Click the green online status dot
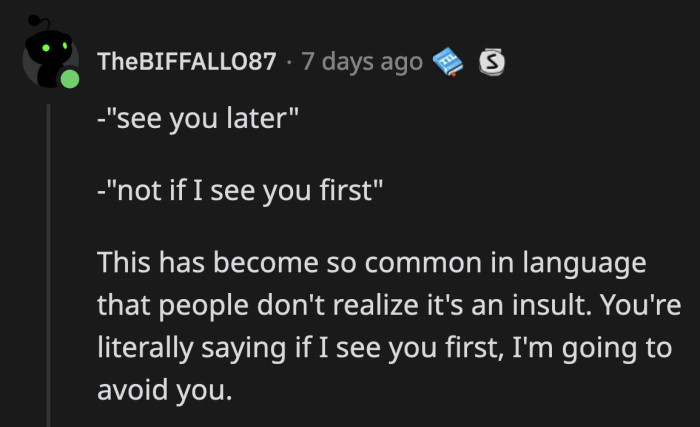The width and height of the screenshot is (700, 427). pyautogui.click(x=70, y=81)
